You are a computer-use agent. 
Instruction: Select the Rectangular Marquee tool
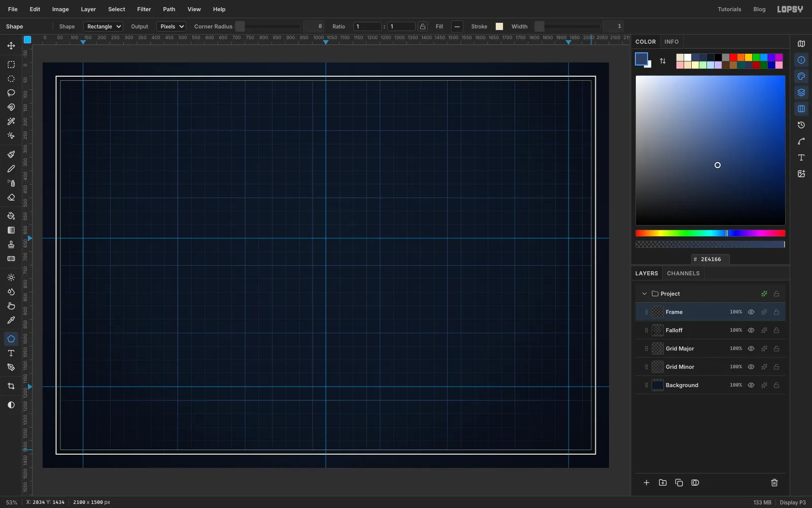[11, 65]
